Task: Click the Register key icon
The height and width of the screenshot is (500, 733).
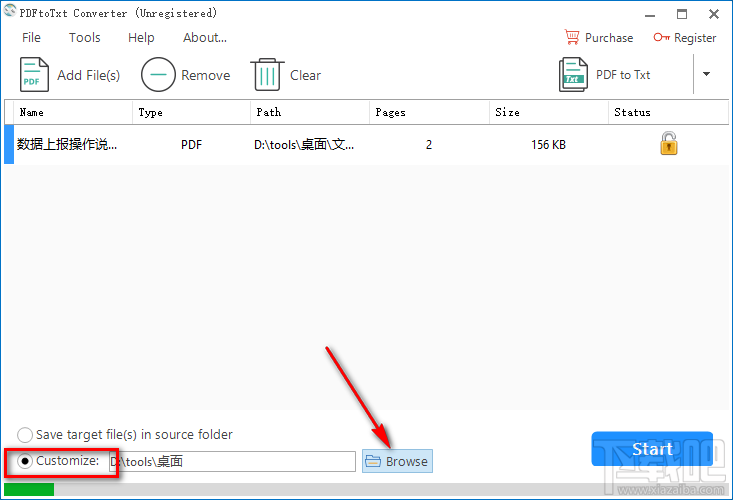Action: [661, 37]
